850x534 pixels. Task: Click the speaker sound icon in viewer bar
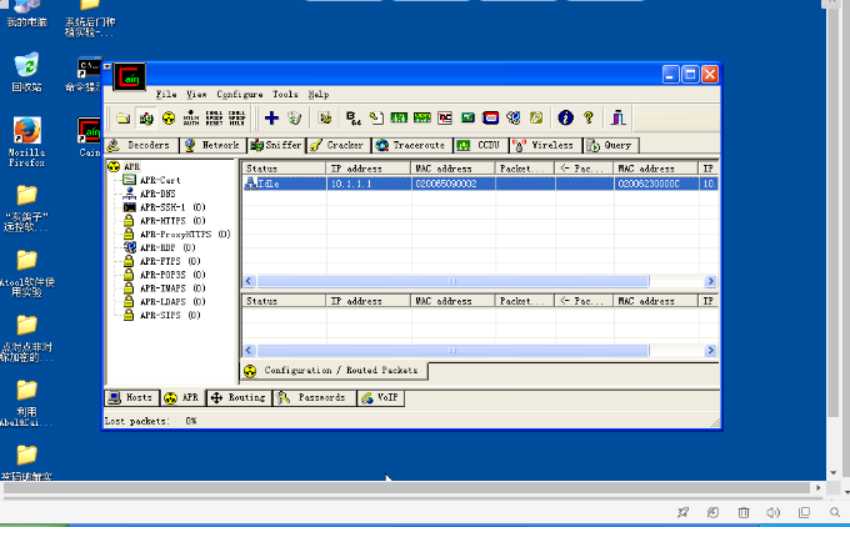(x=773, y=512)
